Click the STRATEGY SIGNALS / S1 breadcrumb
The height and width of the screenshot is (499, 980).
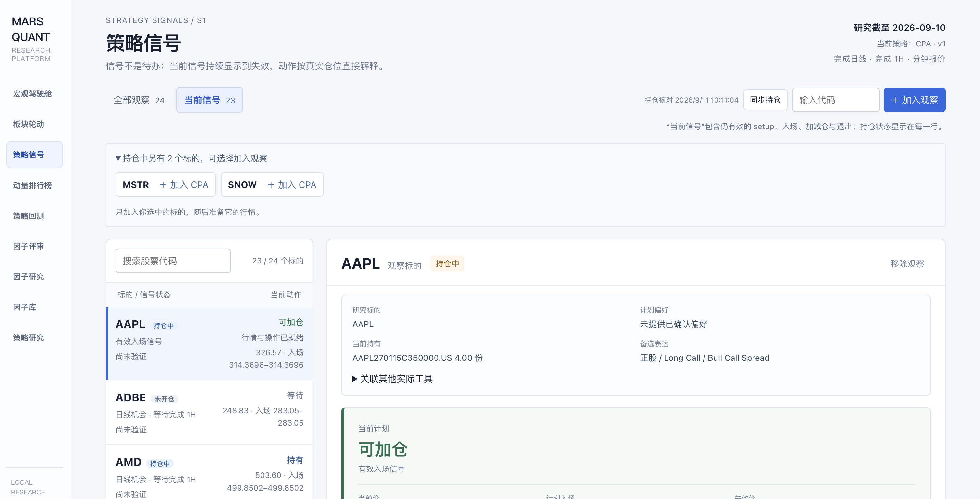[156, 20]
